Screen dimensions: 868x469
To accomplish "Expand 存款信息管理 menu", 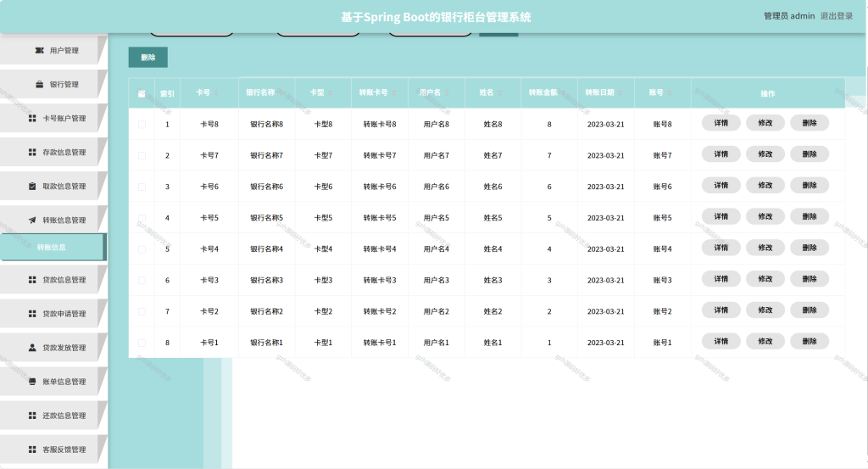I will click(53, 153).
